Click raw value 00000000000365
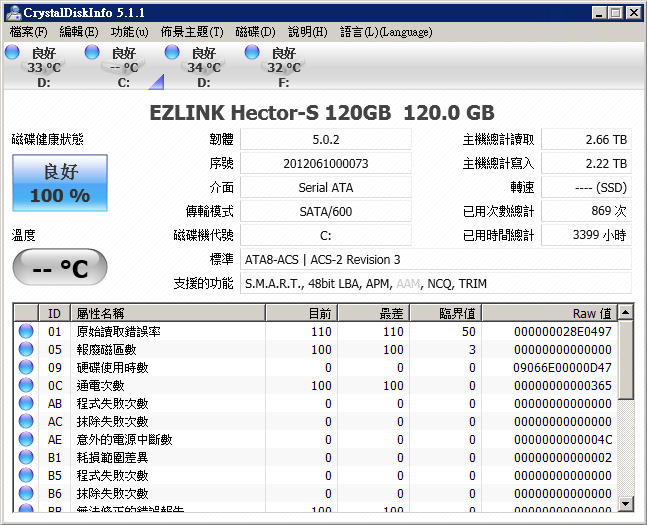The height and width of the screenshot is (525, 647). 563,385
